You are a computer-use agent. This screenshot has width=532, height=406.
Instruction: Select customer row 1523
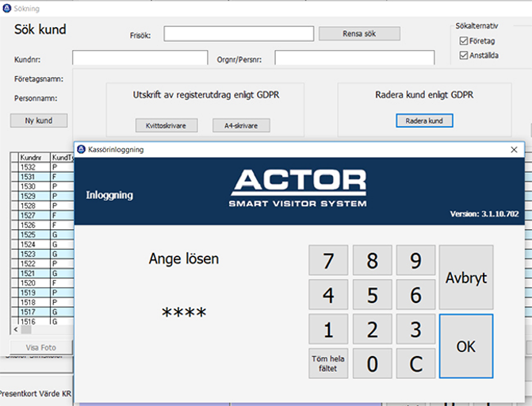pyautogui.click(x=42, y=254)
